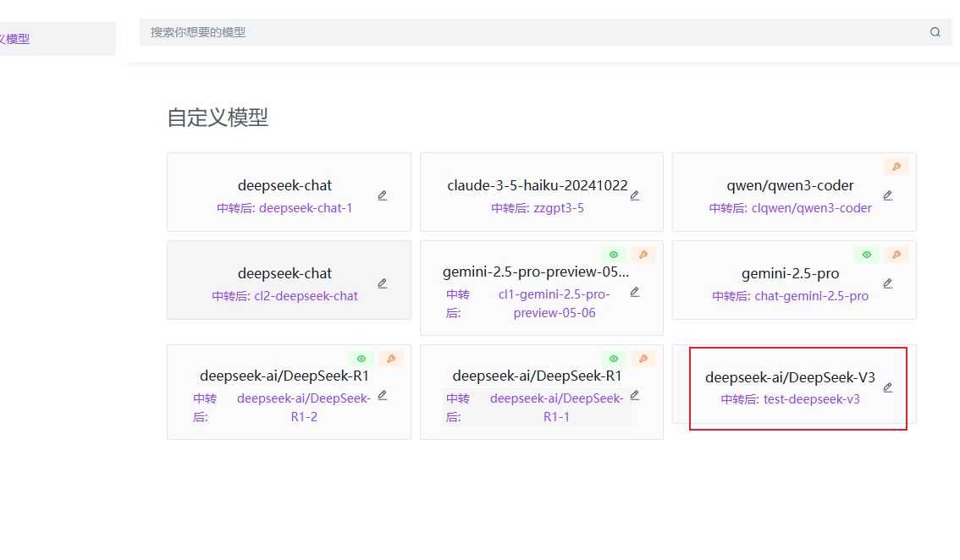Click the eye badge on chat-gemini-2.5-pro card
960x560 pixels.
(x=866, y=255)
